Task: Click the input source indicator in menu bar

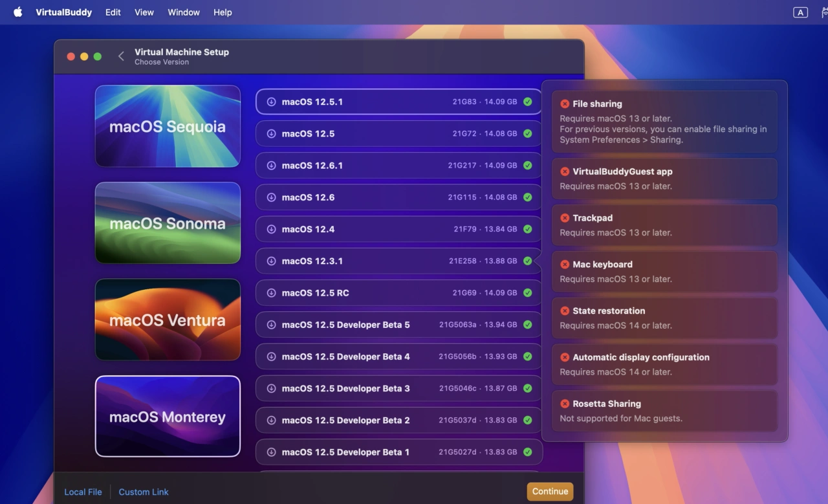Action: click(x=800, y=12)
